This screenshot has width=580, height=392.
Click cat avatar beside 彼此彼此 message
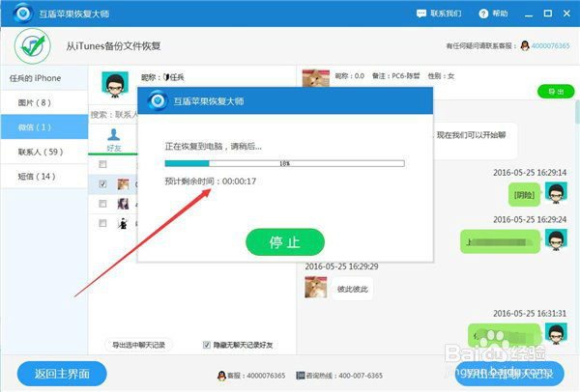[315, 287]
